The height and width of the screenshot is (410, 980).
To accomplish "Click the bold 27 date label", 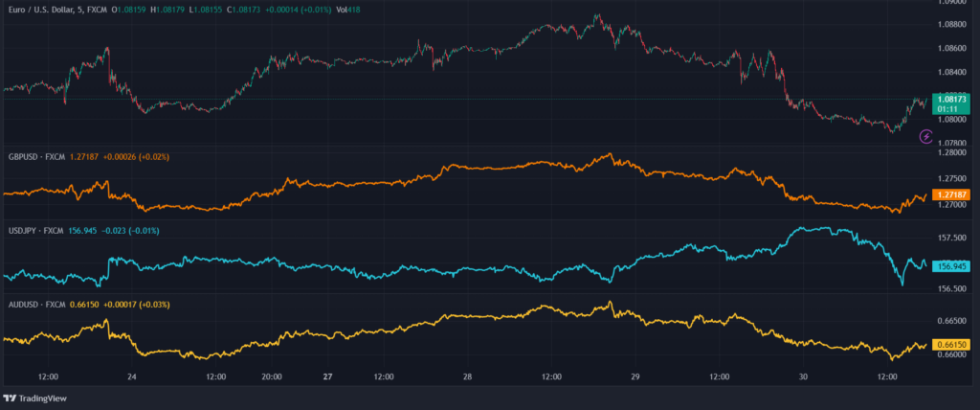I will pos(327,377).
